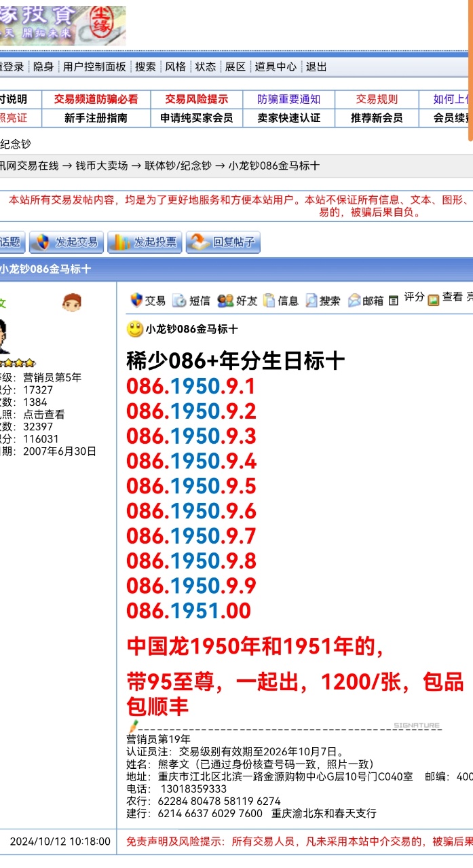Open 短信 message icon in post toolbar

tap(179, 300)
